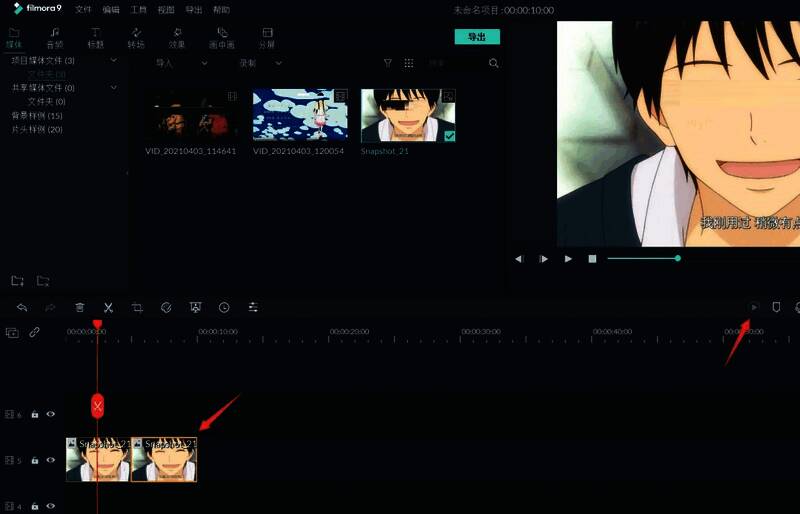Hide track 4 with its eye icon

tap(51, 506)
